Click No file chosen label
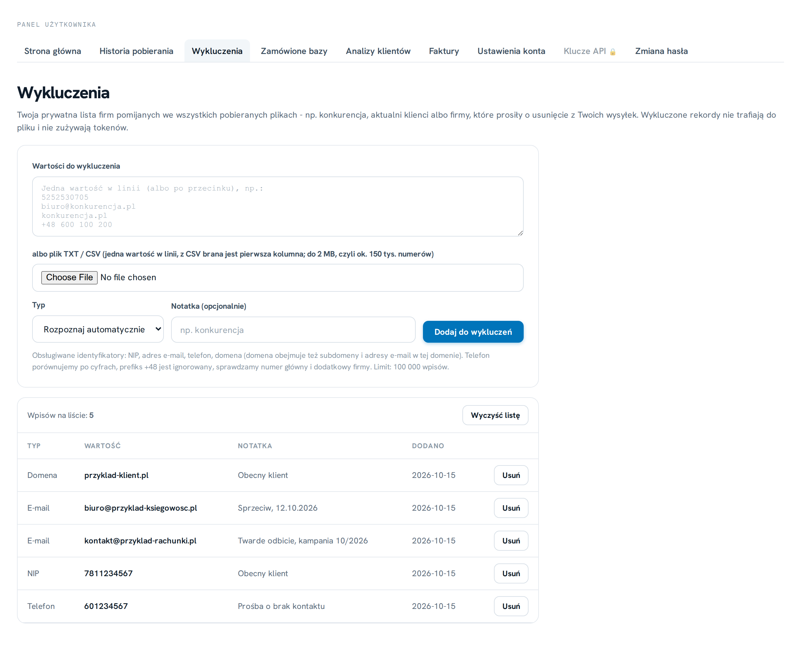801x672 pixels. [x=128, y=277]
